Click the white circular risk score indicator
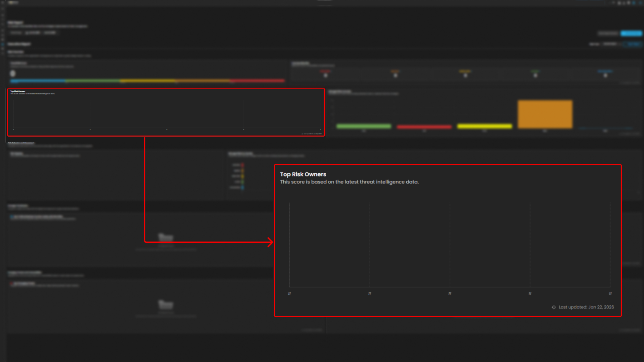 click(13, 73)
